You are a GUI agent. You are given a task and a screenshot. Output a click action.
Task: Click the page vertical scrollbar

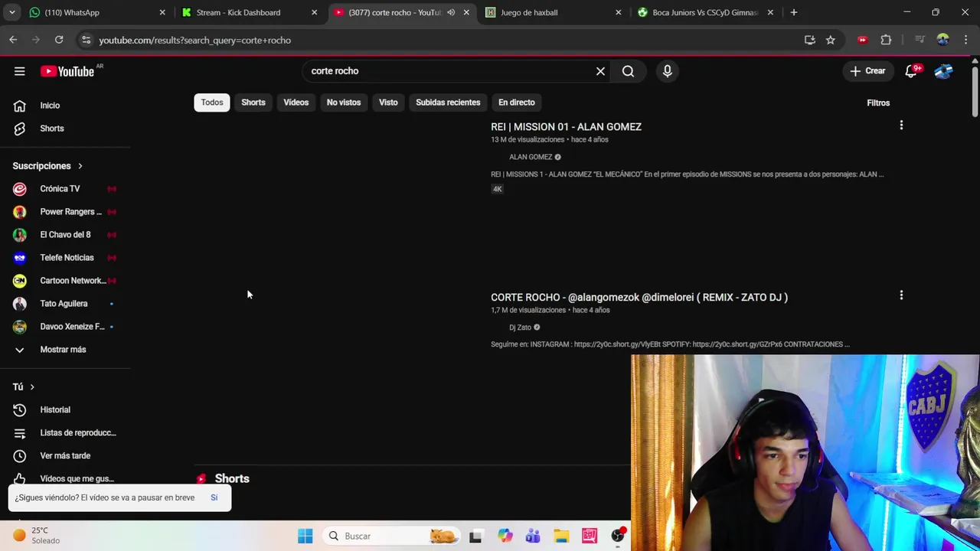(x=975, y=92)
